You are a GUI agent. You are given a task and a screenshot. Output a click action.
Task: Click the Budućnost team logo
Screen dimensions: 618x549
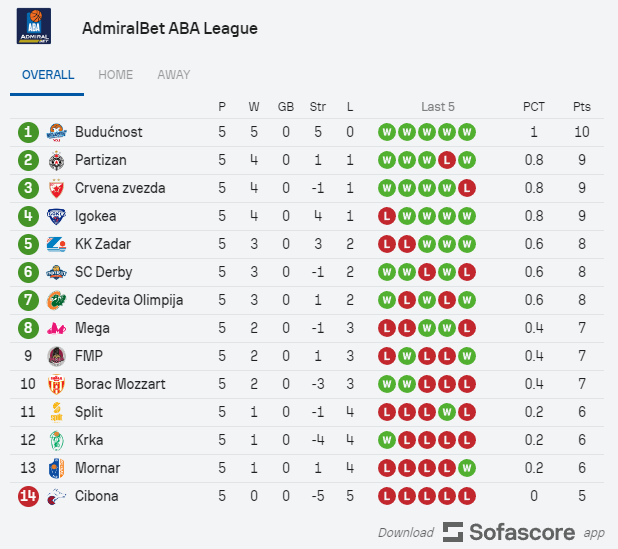pos(56,132)
